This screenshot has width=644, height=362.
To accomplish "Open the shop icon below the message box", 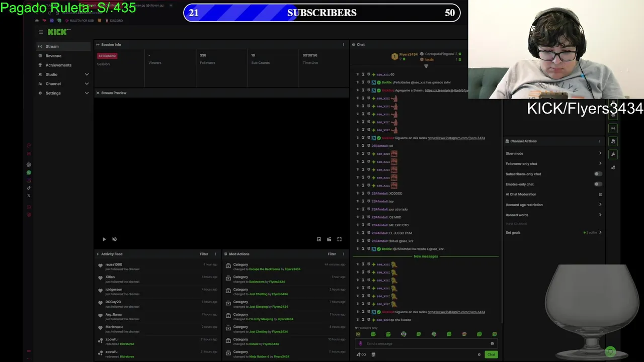I will point(373,354).
